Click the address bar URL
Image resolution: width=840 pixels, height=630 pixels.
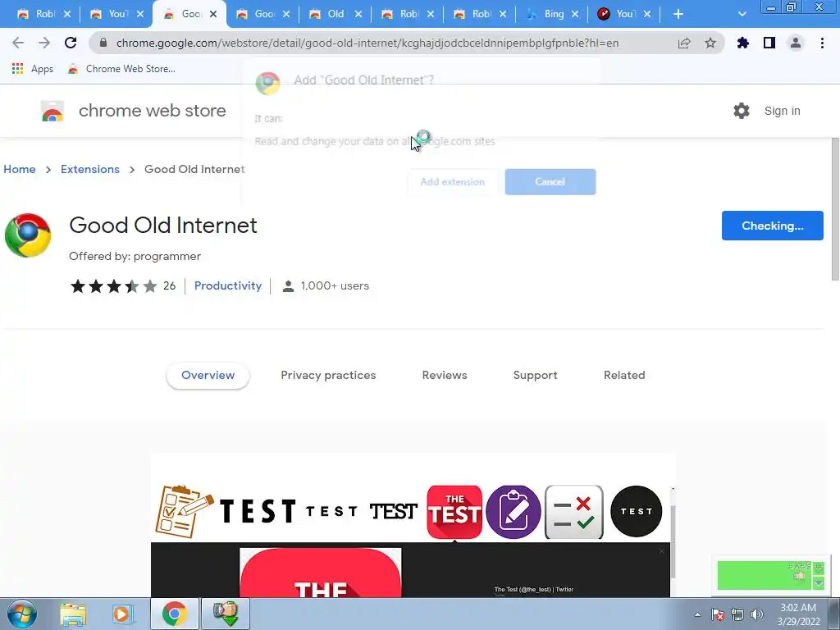point(367,43)
